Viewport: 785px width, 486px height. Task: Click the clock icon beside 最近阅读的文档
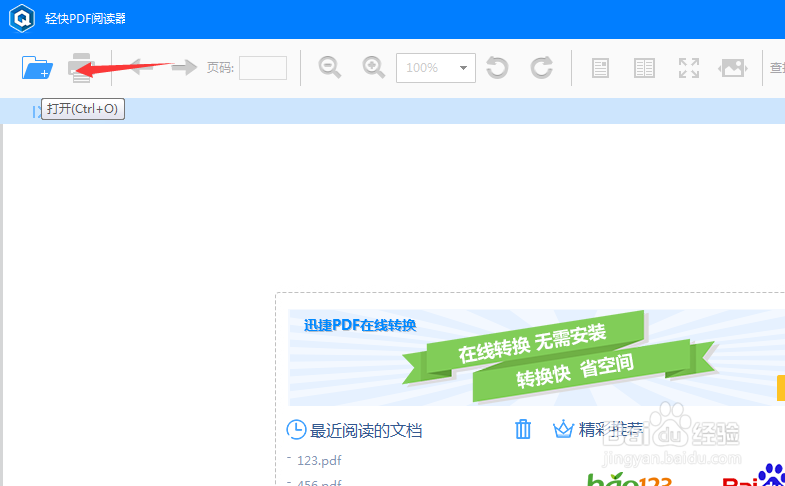click(296, 429)
